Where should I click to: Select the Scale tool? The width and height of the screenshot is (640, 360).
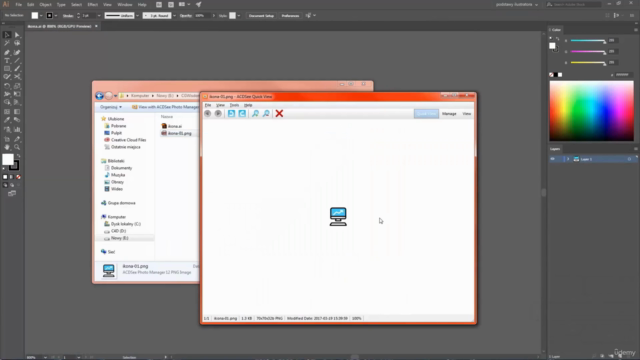coord(17,86)
